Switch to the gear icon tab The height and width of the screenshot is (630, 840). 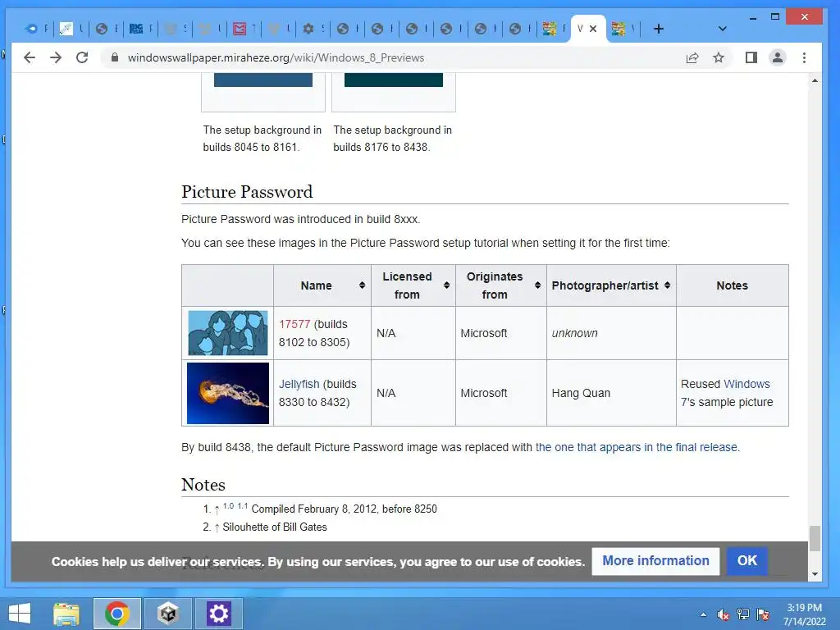[x=313, y=29]
